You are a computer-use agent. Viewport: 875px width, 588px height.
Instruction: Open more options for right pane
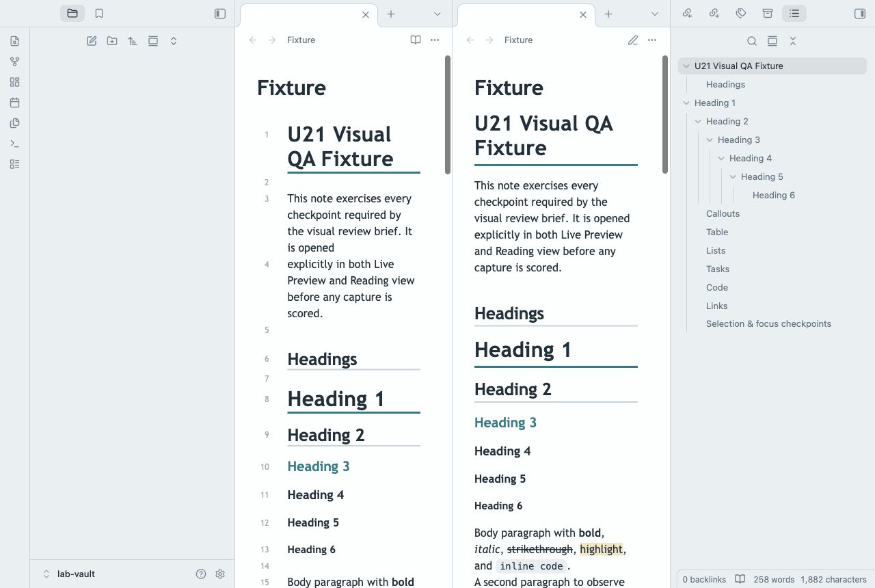click(x=652, y=40)
